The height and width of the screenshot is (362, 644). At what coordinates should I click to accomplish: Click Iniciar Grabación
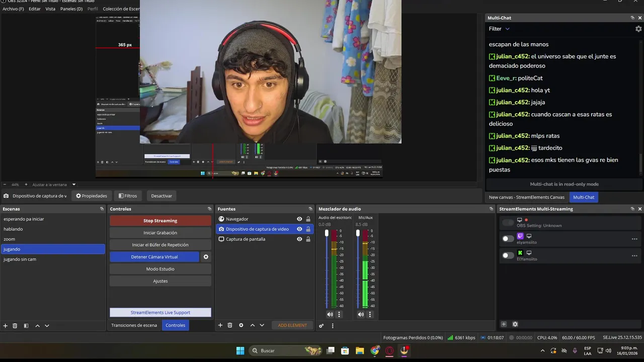160,233
